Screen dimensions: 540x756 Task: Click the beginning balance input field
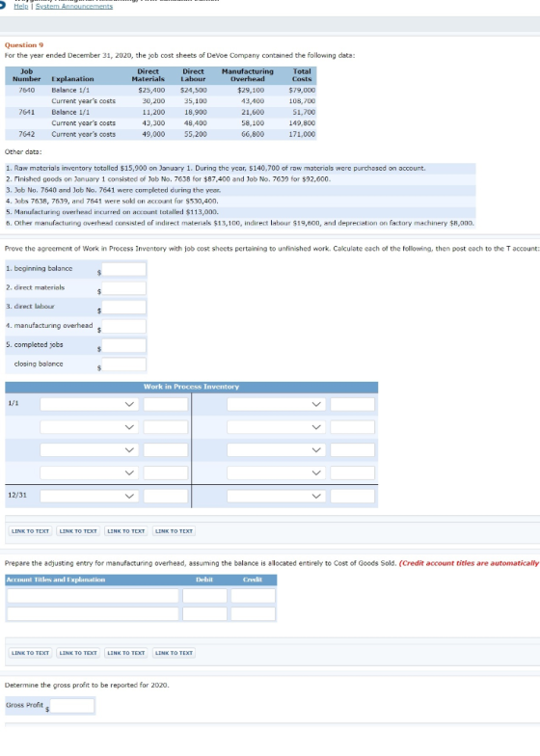tap(123, 269)
